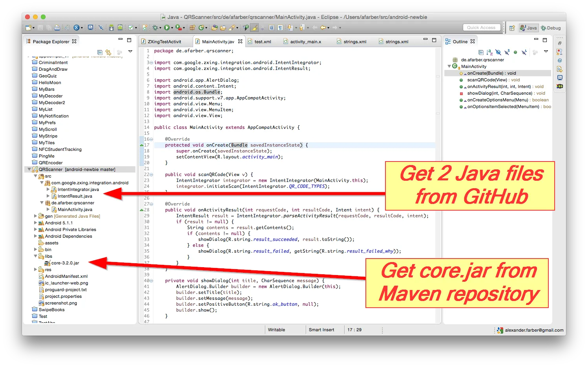Click the Search flashlight toolbar icon
Screen dimensions: 588x367
click(232, 28)
